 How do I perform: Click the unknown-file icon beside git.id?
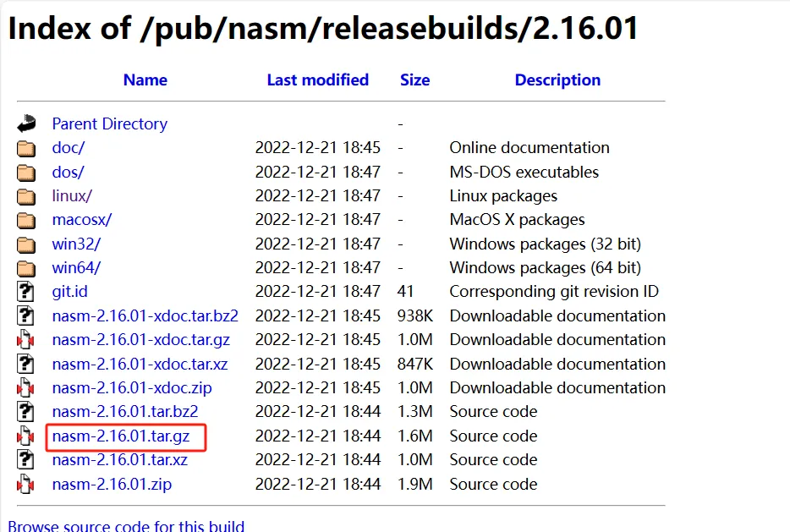26,292
